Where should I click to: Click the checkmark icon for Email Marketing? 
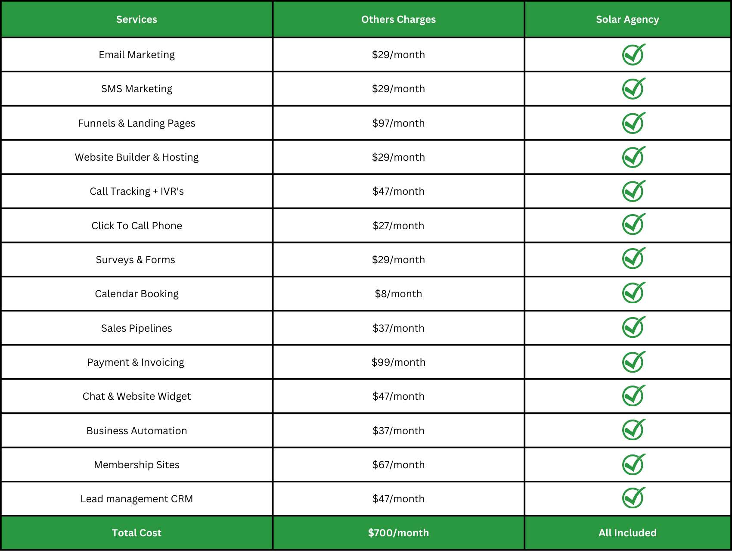pyautogui.click(x=633, y=55)
